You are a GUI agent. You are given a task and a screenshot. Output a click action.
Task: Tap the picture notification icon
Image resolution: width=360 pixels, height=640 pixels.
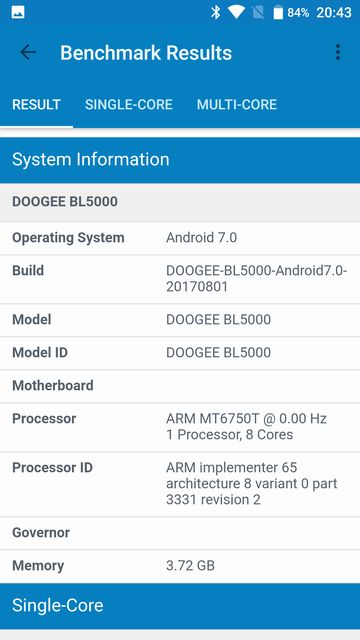[x=18, y=13]
